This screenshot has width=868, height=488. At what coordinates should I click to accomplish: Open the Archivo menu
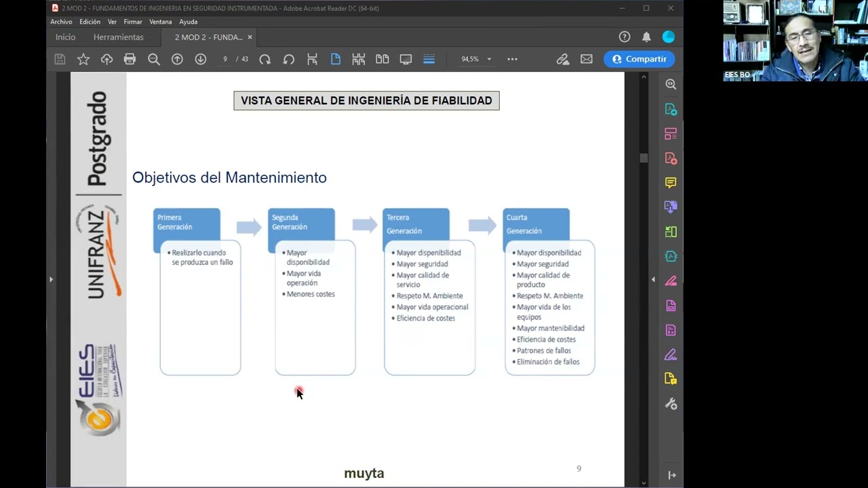point(61,22)
